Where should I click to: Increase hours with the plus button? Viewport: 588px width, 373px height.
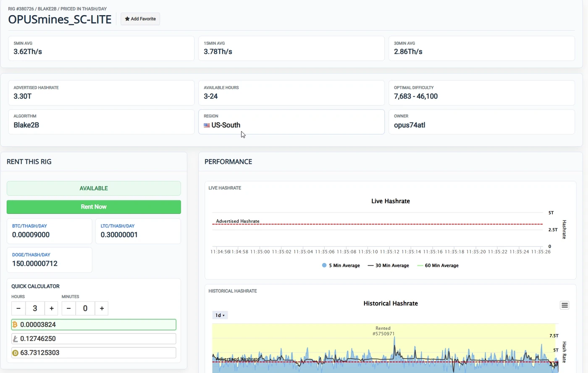tap(51, 308)
